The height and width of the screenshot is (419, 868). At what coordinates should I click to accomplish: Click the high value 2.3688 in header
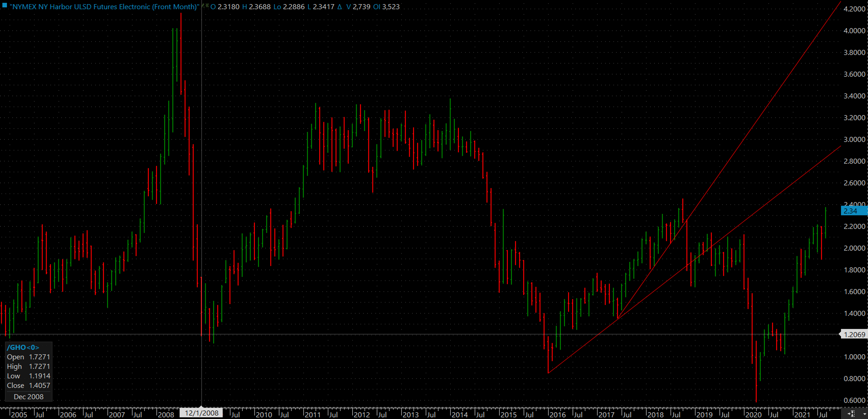click(259, 7)
